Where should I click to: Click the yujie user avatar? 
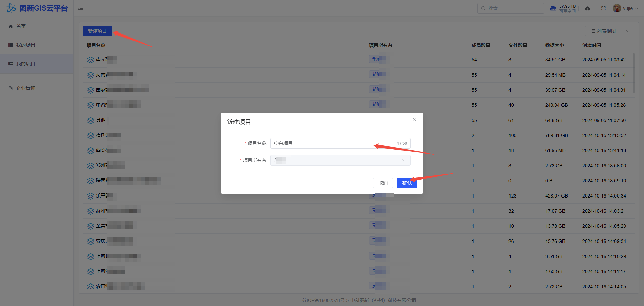click(616, 8)
